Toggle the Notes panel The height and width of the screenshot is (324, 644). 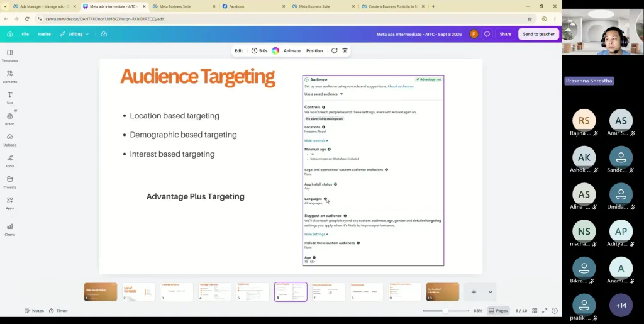35,311
